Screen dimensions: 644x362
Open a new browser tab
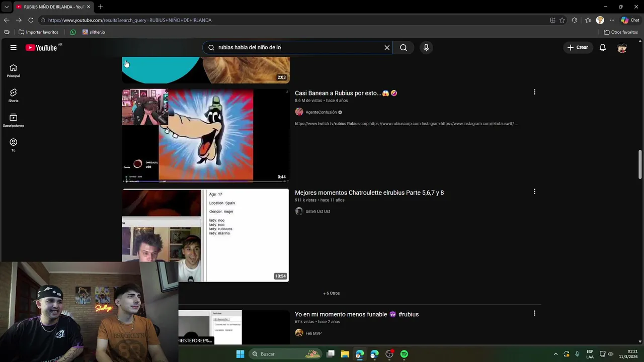(101, 7)
